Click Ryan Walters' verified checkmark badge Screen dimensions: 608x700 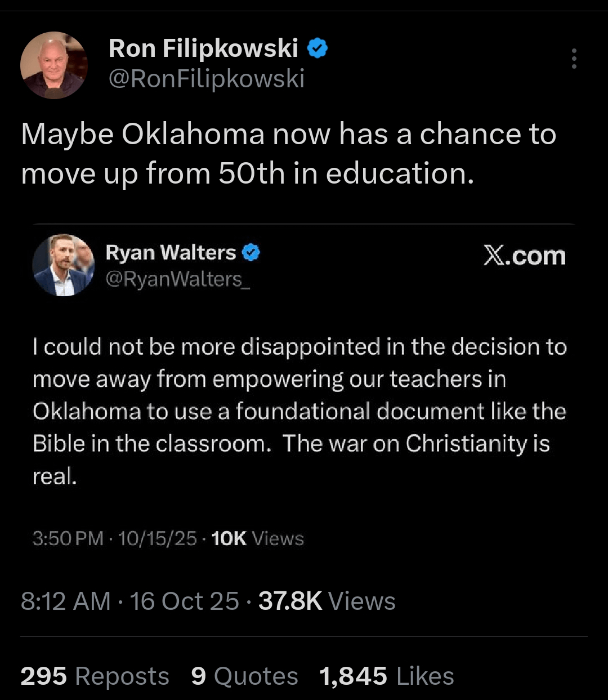coord(251,253)
